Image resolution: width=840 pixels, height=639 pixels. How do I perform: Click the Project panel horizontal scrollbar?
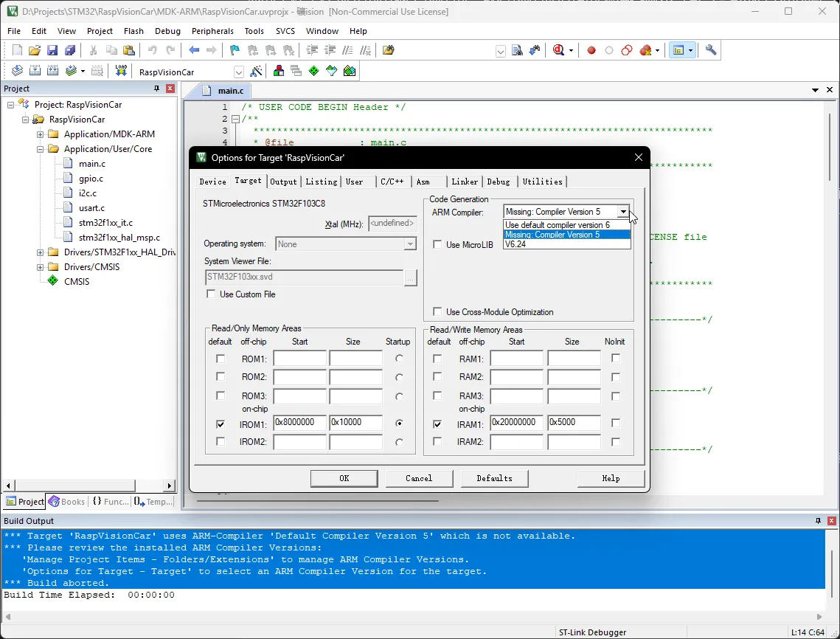(x=74, y=486)
